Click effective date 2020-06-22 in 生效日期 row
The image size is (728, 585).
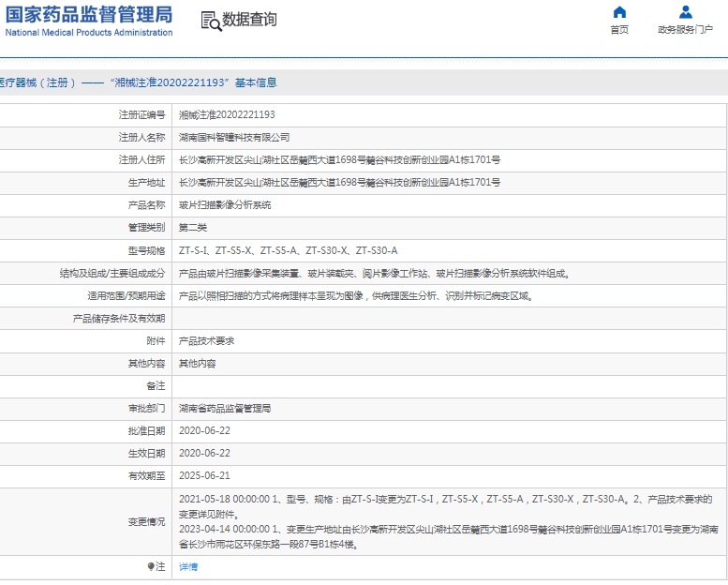205,453
